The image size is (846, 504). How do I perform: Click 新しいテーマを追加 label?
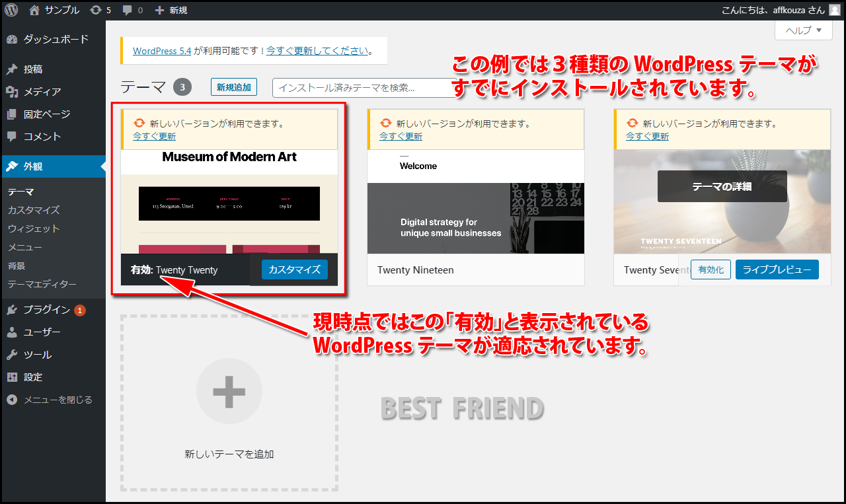[x=229, y=454]
